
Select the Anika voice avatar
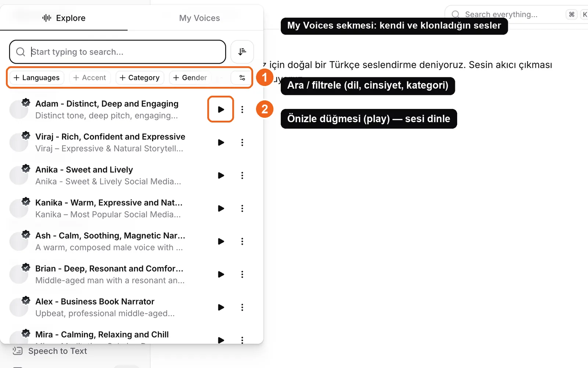[19, 176]
